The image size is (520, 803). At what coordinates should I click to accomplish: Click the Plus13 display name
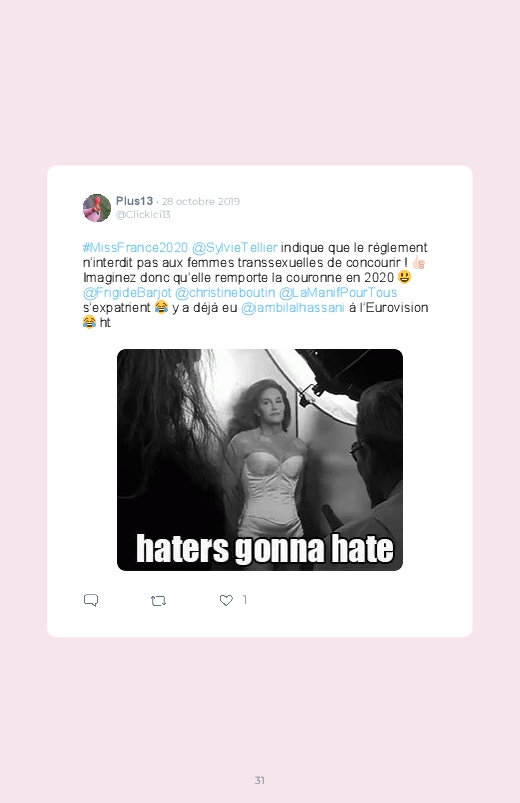(134, 201)
